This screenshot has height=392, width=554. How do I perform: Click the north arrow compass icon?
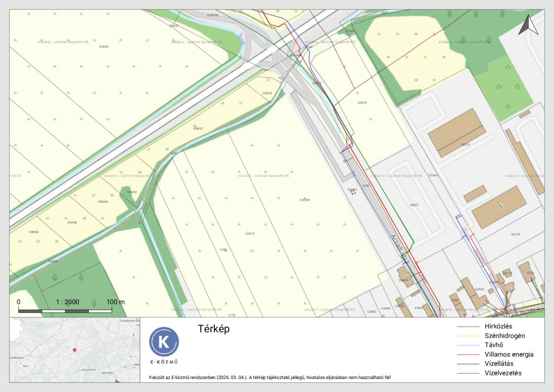tap(528, 26)
